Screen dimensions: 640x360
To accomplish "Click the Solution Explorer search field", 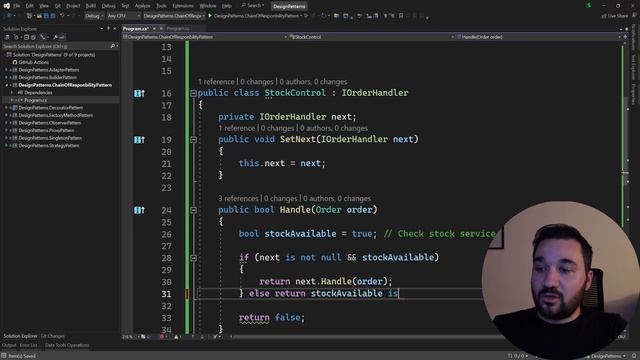I will [55, 47].
